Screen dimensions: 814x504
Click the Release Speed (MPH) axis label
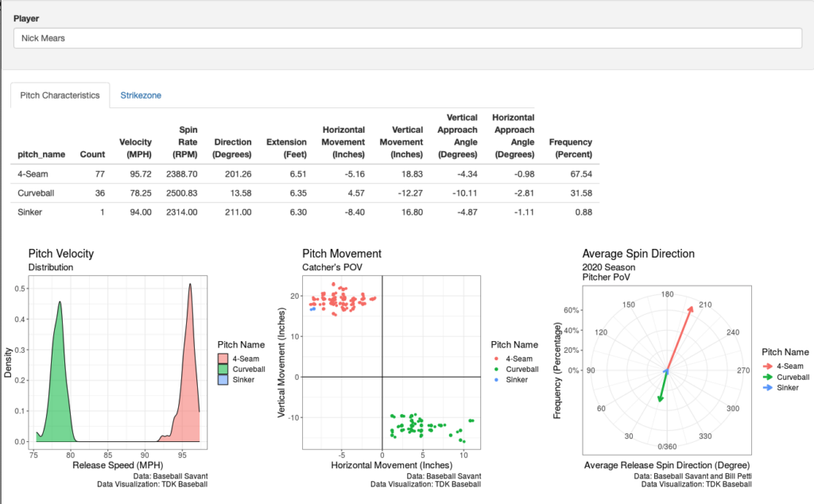click(118, 465)
